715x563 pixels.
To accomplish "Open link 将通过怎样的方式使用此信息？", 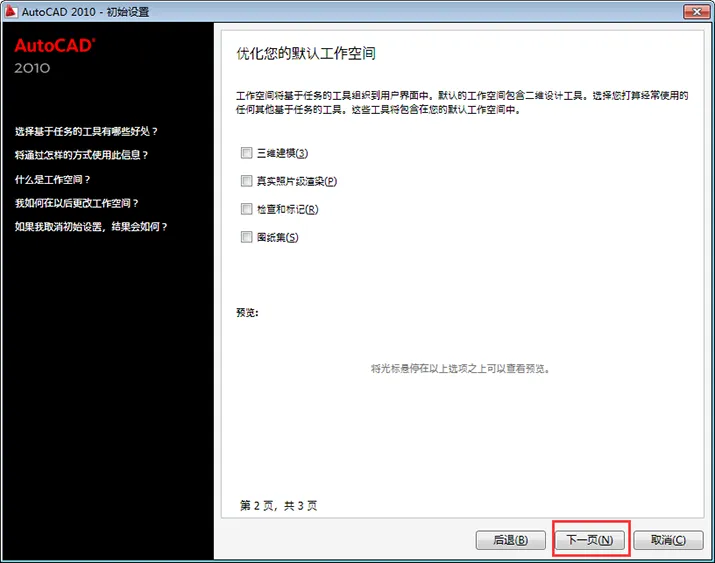I will [82, 155].
